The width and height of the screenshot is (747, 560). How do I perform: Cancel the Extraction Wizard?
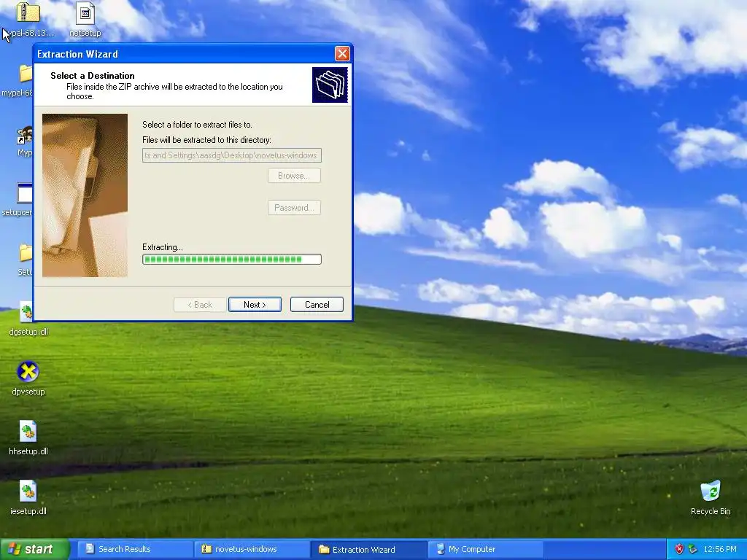[317, 305]
